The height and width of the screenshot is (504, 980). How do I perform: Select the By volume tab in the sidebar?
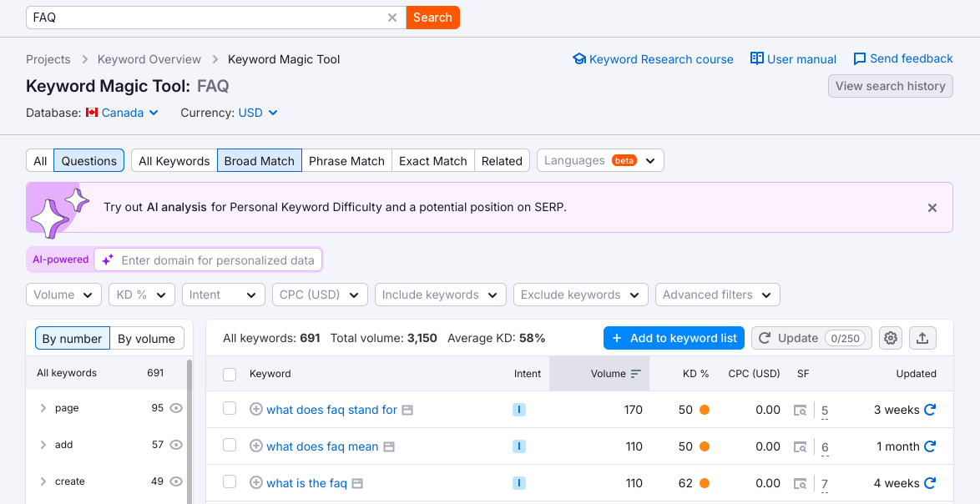(x=147, y=338)
